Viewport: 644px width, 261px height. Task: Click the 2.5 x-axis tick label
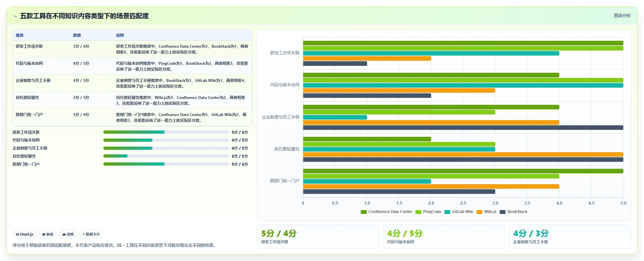(463, 203)
